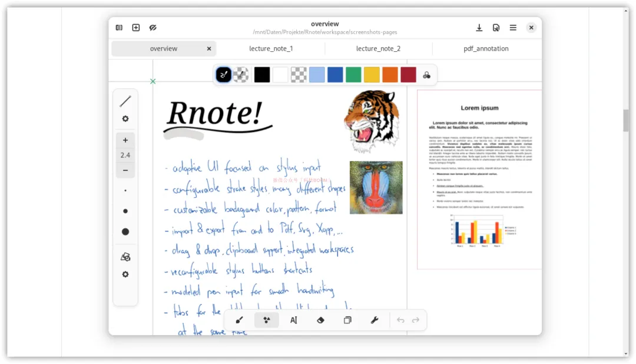This screenshot has width=636, height=364.
Task: Select the selector tool
Action: click(347, 320)
